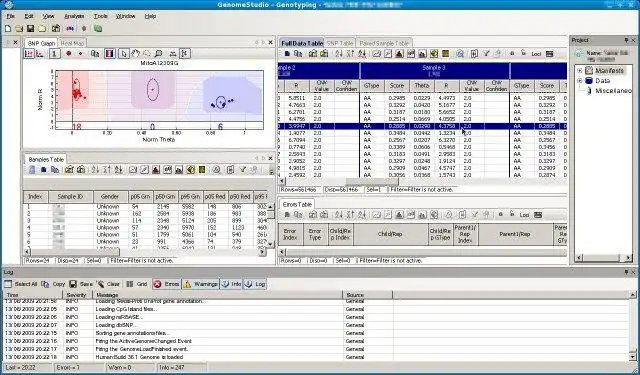
Task: Click the filter funnel icon in Full Data Table toolbar
Action: pyautogui.click(x=487, y=53)
